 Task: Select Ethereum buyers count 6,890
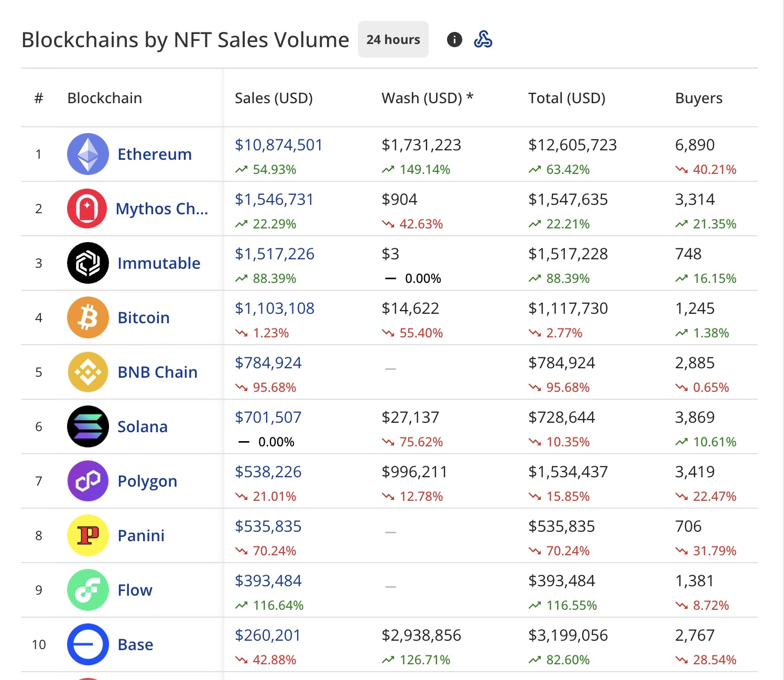pos(695,145)
